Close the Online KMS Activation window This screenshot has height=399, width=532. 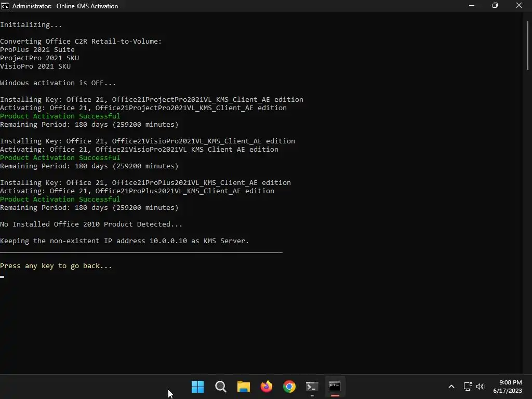tap(519, 6)
